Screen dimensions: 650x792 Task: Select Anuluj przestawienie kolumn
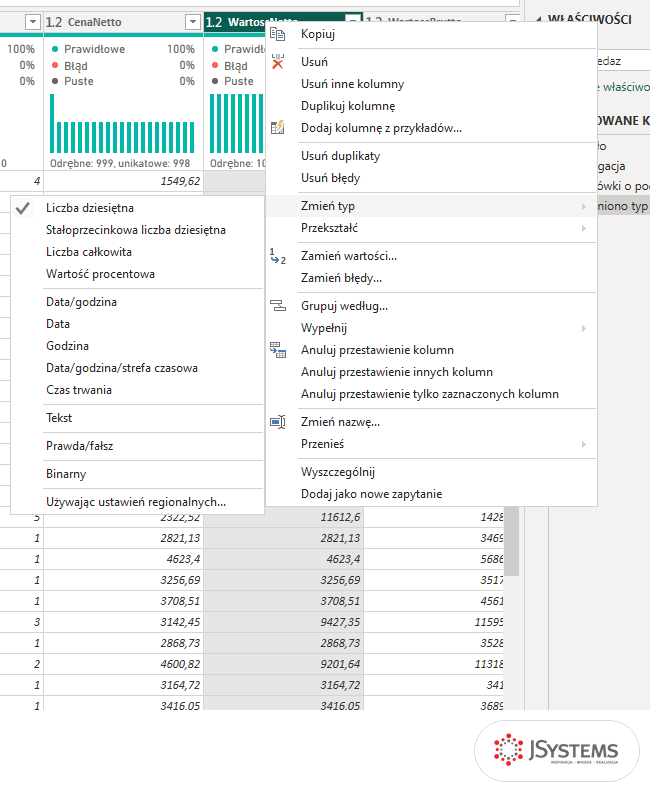pos(431,350)
